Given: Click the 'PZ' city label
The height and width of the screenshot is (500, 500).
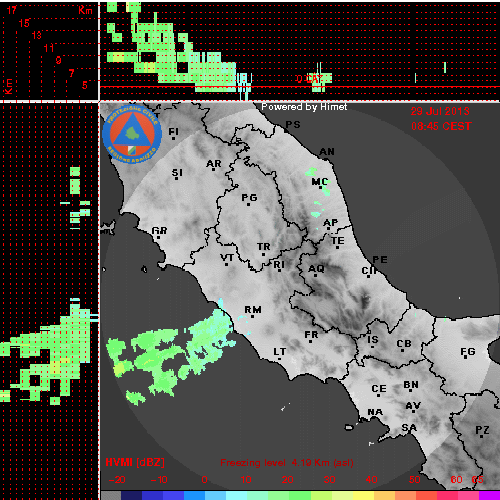Looking at the screenshot, I should [482, 430].
